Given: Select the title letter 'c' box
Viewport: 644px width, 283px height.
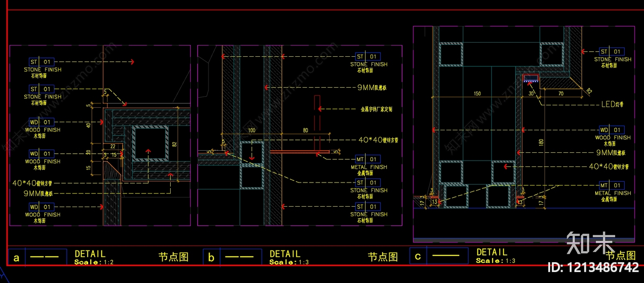Looking at the screenshot, I should 418,256.
